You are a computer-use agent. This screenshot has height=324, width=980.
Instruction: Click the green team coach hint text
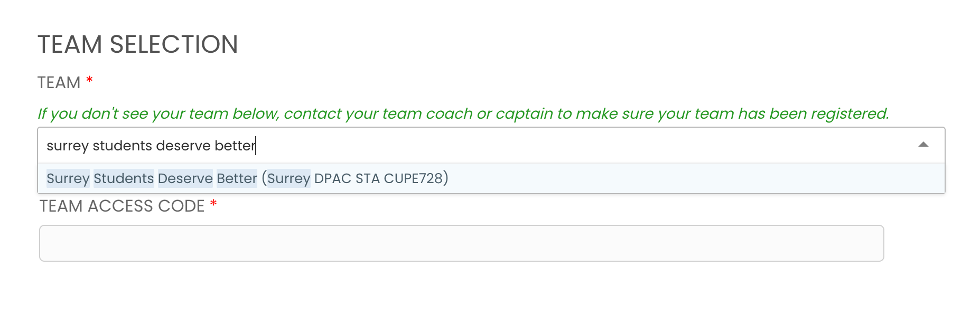pos(463,113)
